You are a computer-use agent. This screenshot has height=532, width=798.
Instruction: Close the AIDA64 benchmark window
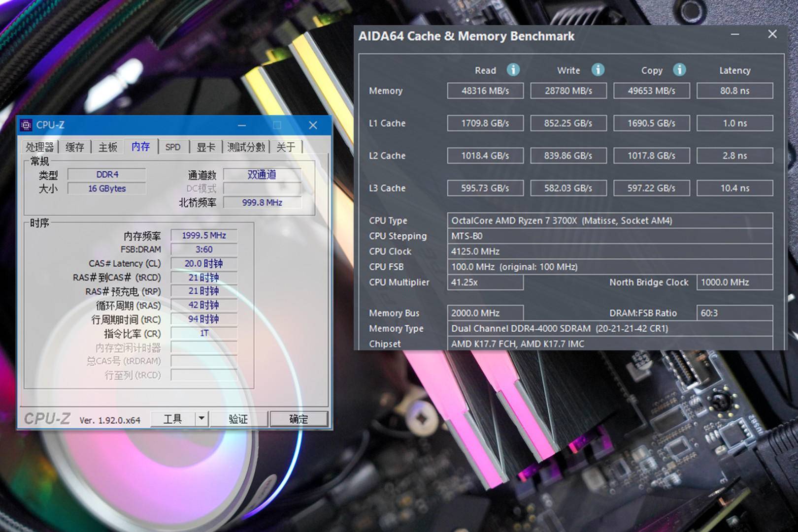pyautogui.click(x=772, y=34)
